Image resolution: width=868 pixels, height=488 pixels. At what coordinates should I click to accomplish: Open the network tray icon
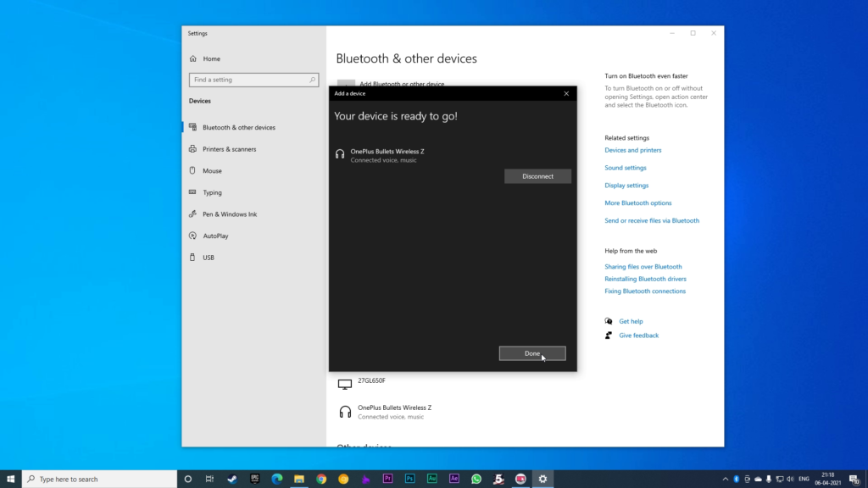(780, 479)
